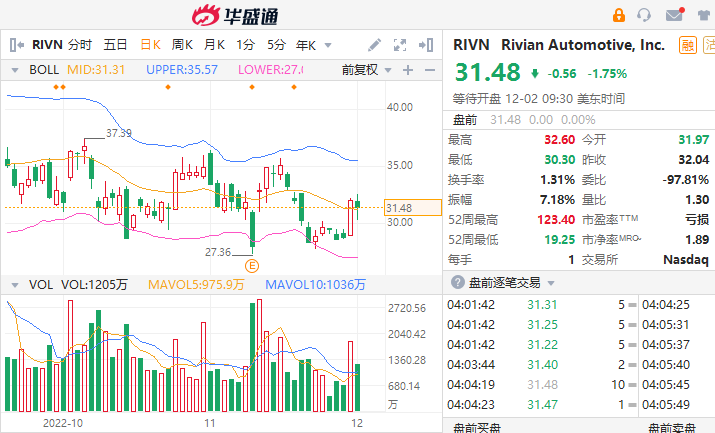This screenshot has width=715, height=433.
Task: Click the 31.48 price tag on axis
Action: (x=413, y=208)
